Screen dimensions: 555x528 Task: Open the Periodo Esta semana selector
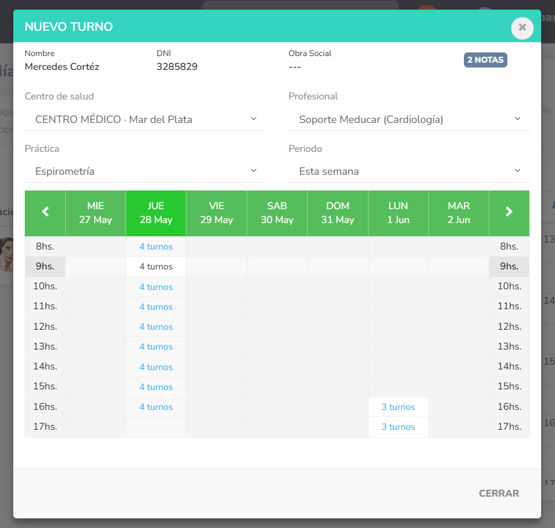(x=409, y=171)
